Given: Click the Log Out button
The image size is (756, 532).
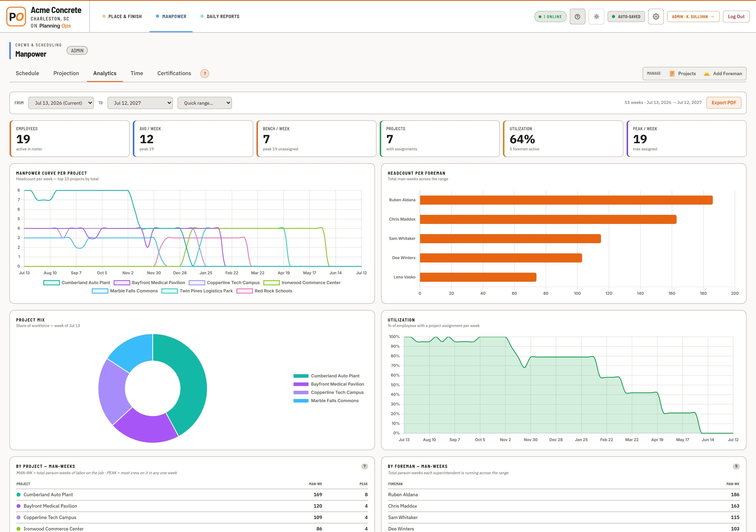Looking at the screenshot, I should click(736, 17).
